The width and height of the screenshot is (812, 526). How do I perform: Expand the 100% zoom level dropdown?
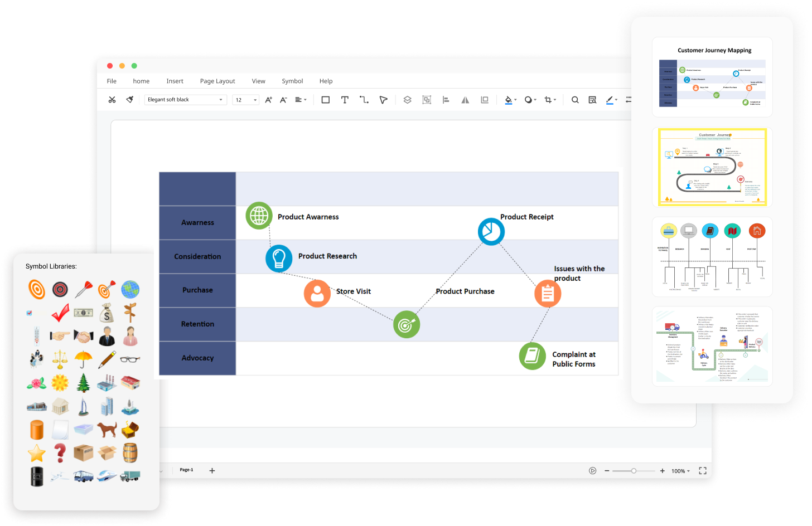point(680,471)
